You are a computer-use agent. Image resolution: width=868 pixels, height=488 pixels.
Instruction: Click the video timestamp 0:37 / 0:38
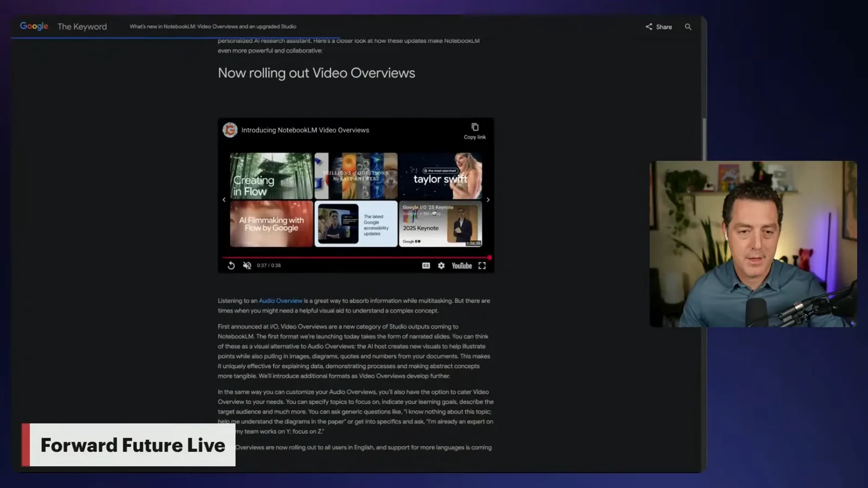click(x=269, y=266)
